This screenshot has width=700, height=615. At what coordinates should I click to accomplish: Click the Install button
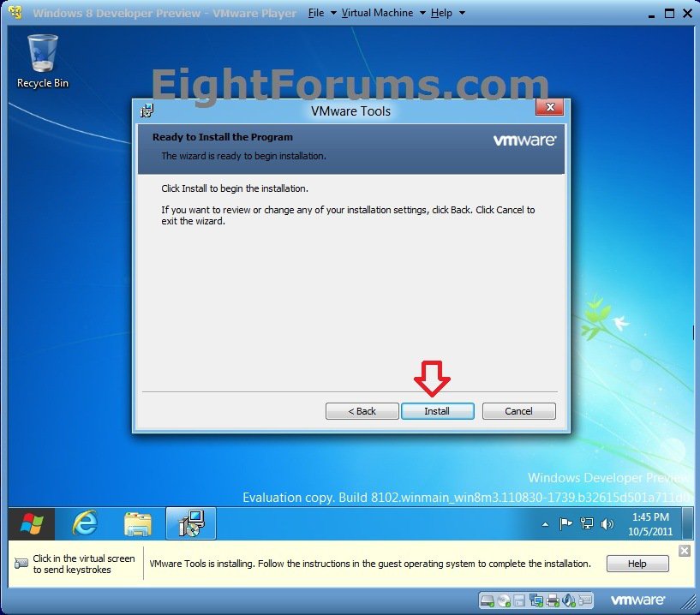coord(438,411)
